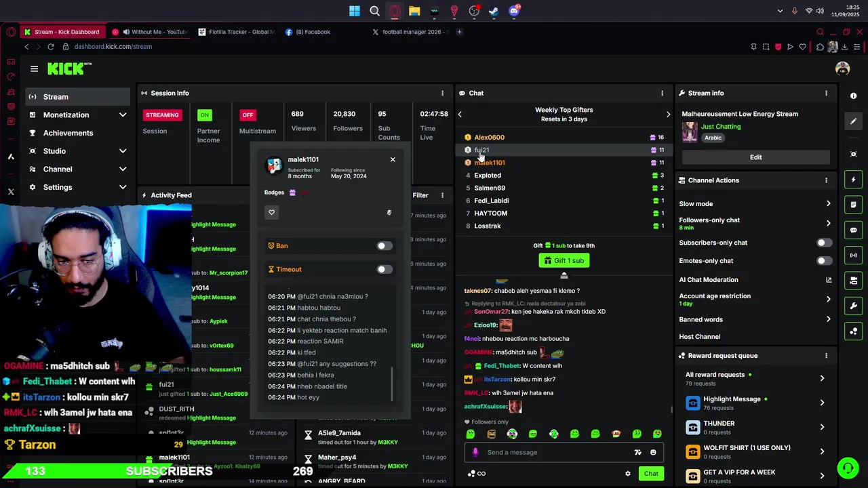Click the microphone icon in message box
This screenshot has height=488, width=868.
[475, 452]
